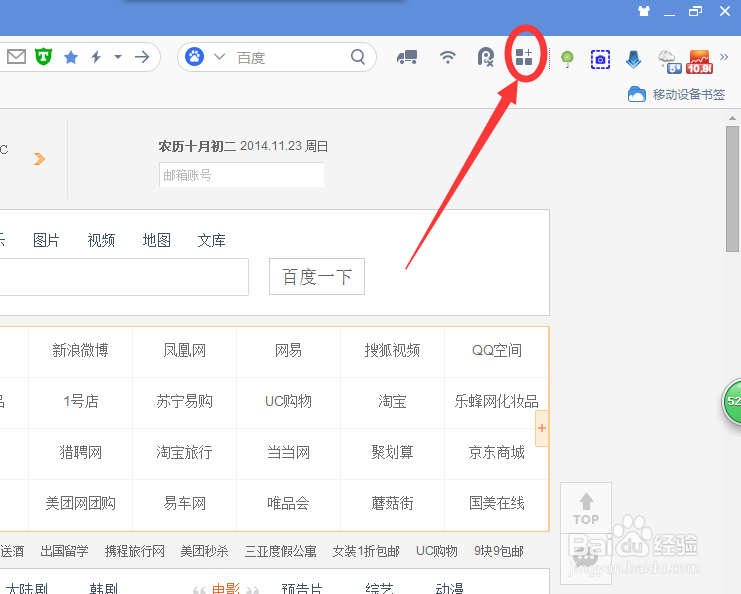Click the weather cloud icon
The width and height of the screenshot is (741, 594).
coord(669,61)
